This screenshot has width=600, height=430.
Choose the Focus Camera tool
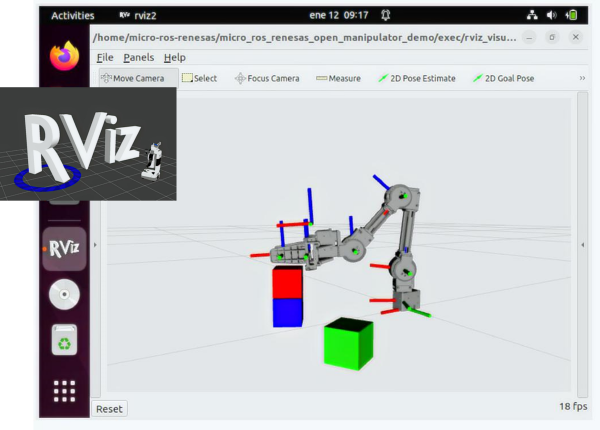pos(267,78)
